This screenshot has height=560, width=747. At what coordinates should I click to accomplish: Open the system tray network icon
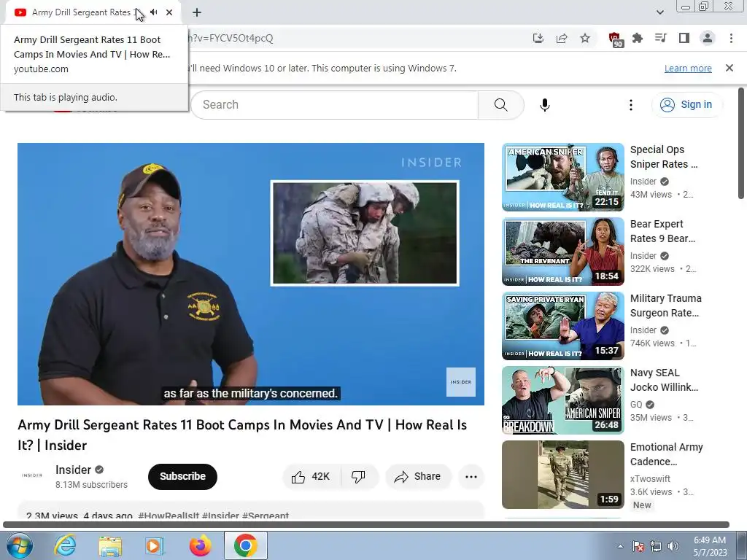[656, 546]
